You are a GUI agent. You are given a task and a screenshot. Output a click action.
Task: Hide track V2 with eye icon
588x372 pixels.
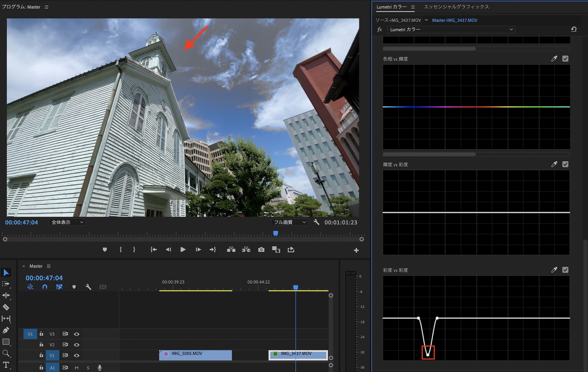pyautogui.click(x=76, y=345)
